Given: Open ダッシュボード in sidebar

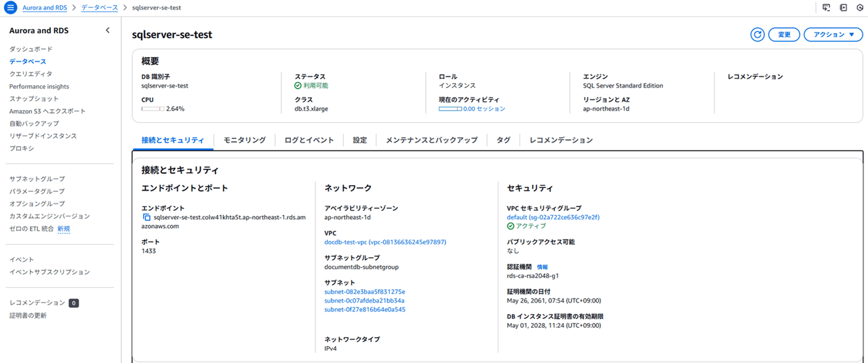Looking at the screenshot, I should (x=31, y=49).
